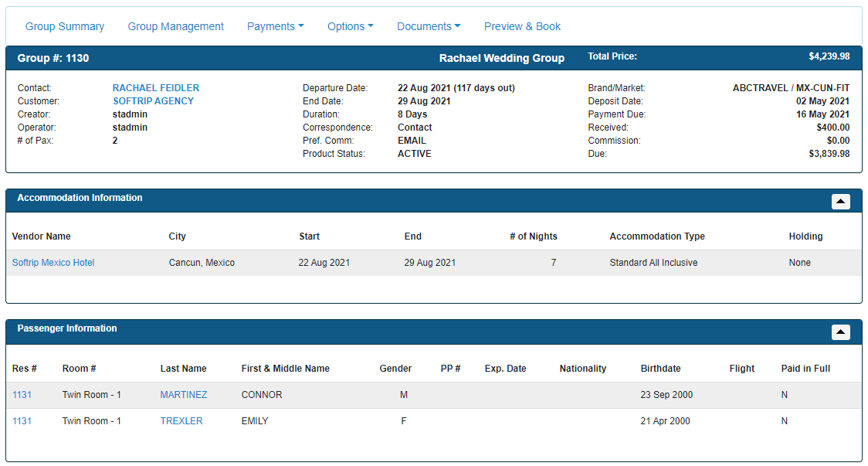This screenshot has width=868, height=466.
Task: Open the Group Management tab
Action: click(x=175, y=26)
